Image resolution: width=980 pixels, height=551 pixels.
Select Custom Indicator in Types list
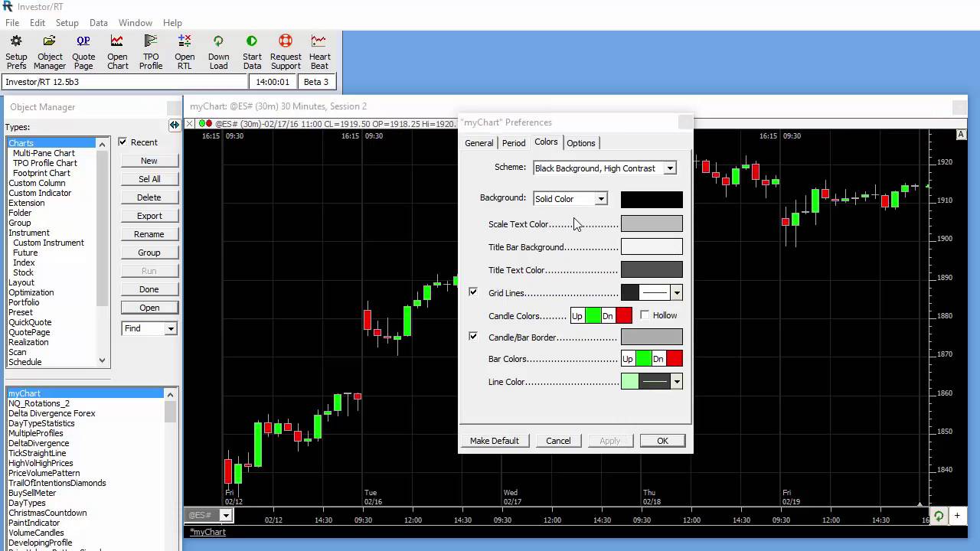pos(40,193)
